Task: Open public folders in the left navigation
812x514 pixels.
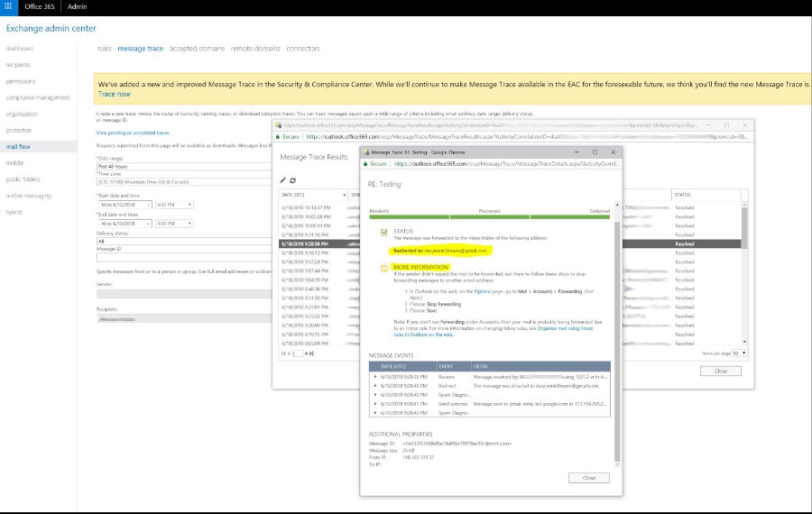Action: pyautogui.click(x=23, y=179)
